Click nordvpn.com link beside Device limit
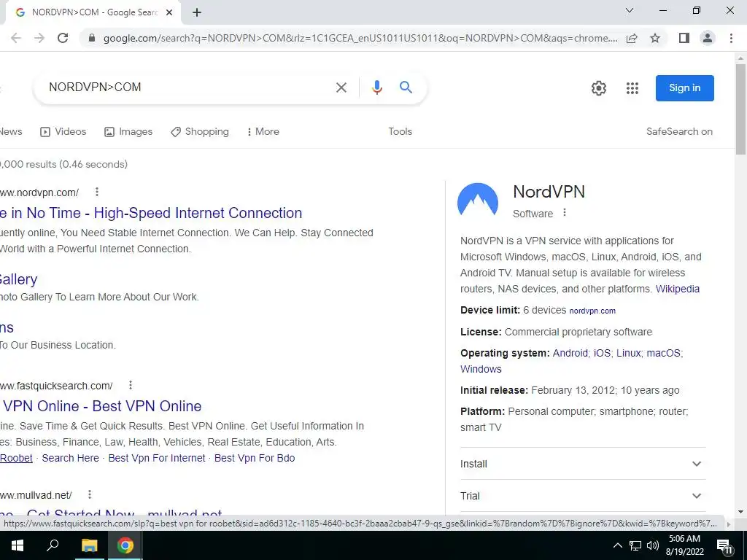 click(592, 311)
